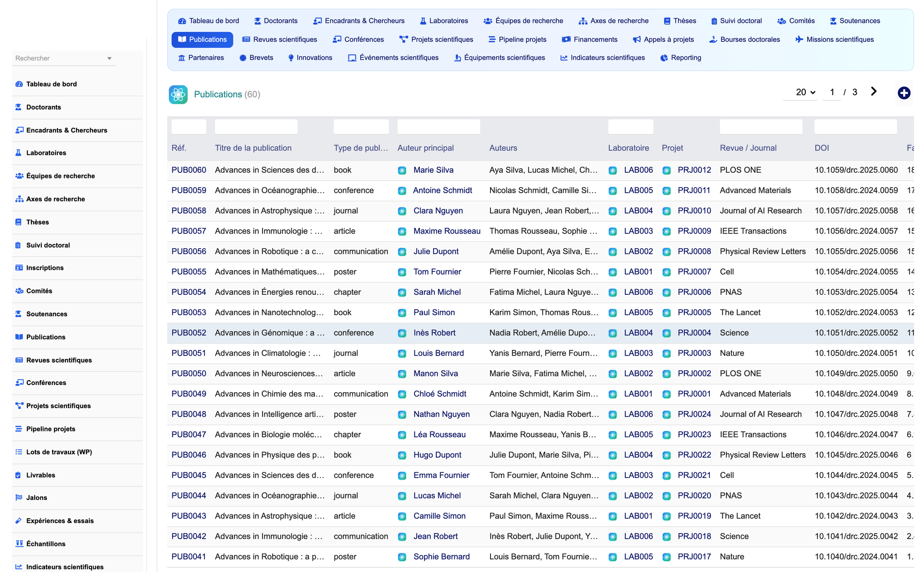Open Soutenances in the sidebar
The height and width of the screenshot is (572, 924).
[x=47, y=314]
